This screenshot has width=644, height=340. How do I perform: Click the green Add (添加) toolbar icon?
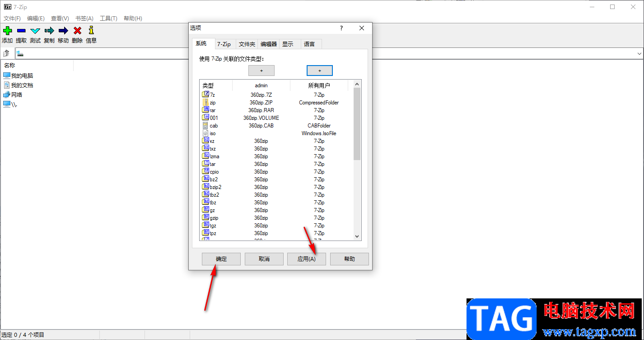point(7,31)
